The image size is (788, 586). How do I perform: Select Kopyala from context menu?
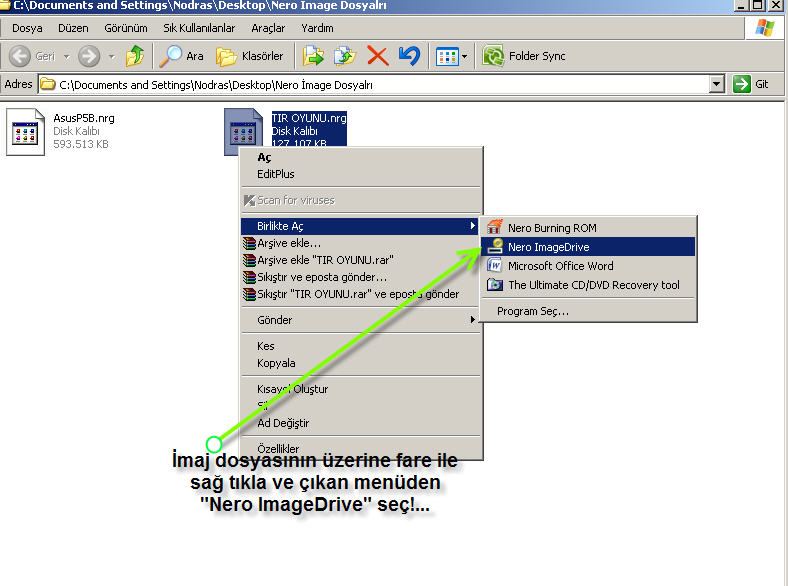[361, 363]
